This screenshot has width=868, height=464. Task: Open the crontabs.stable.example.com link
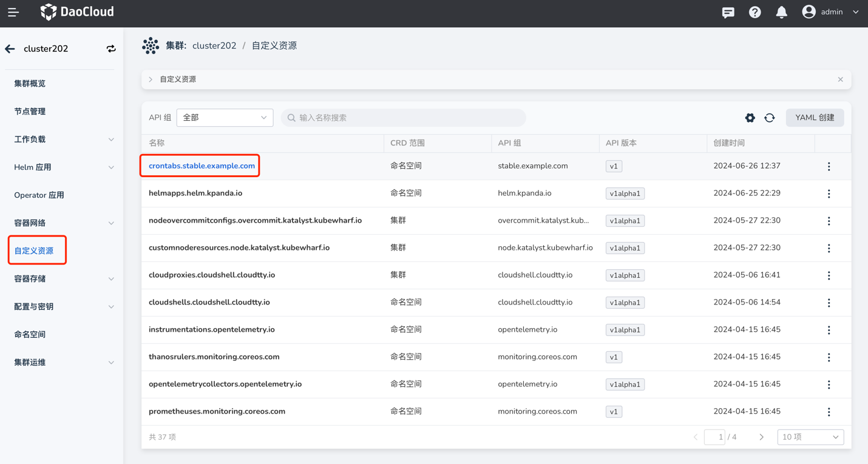[202, 166]
